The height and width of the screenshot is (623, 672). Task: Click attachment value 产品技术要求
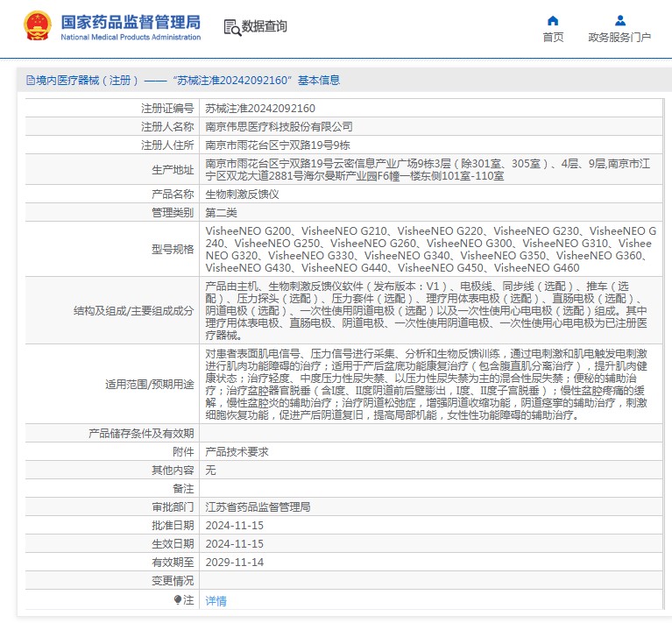[x=237, y=452]
